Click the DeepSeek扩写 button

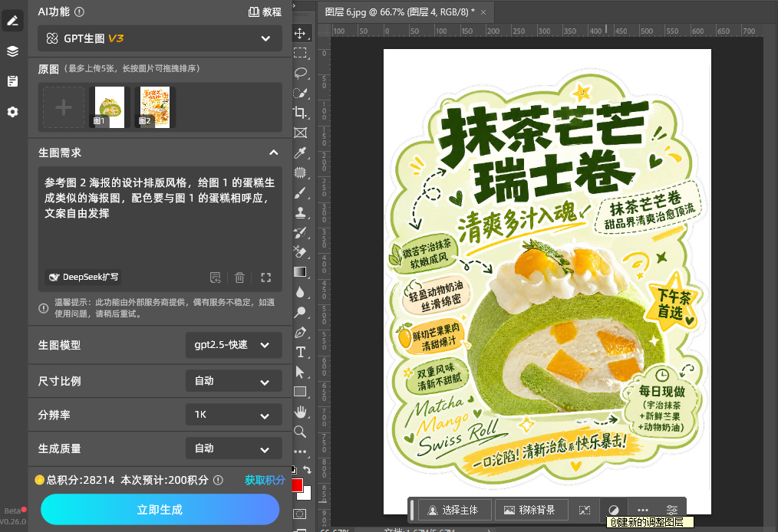[84, 277]
